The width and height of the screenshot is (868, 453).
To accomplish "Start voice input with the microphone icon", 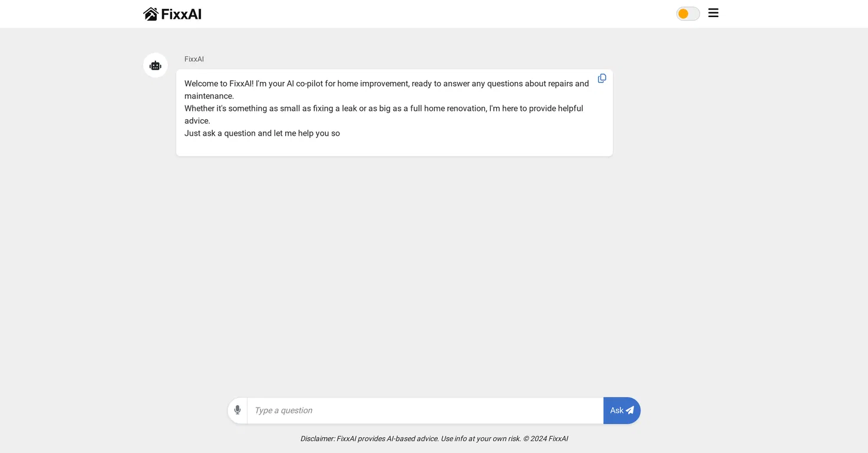I will coord(237,410).
